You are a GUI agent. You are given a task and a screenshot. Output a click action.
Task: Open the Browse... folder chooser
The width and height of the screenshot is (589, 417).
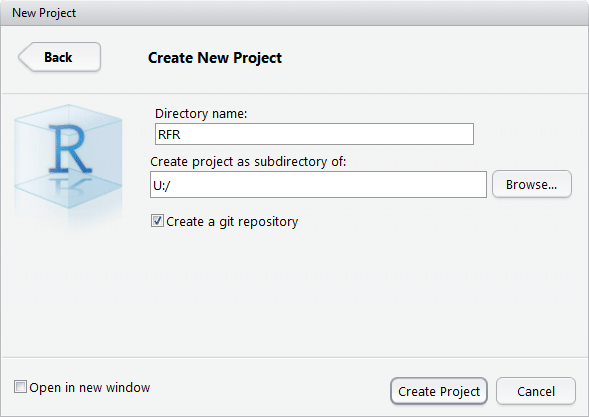[x=532, y=184]
